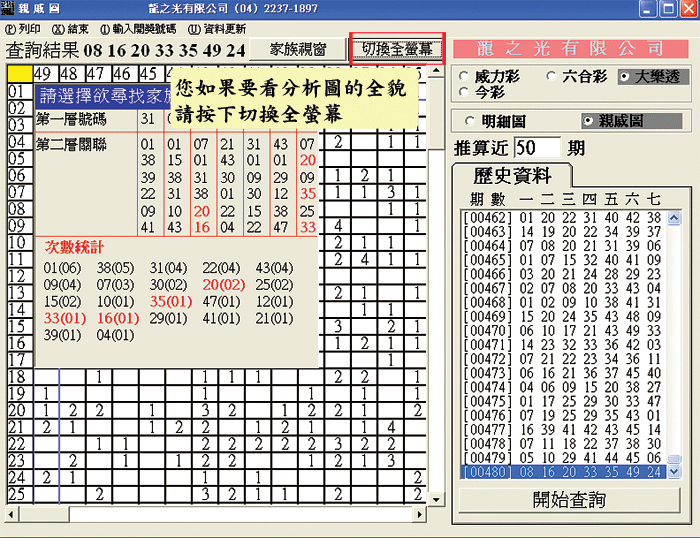700x538 pixels.
Task: Minimize the 親戚圖 window
Action: [x=648, y=9]
